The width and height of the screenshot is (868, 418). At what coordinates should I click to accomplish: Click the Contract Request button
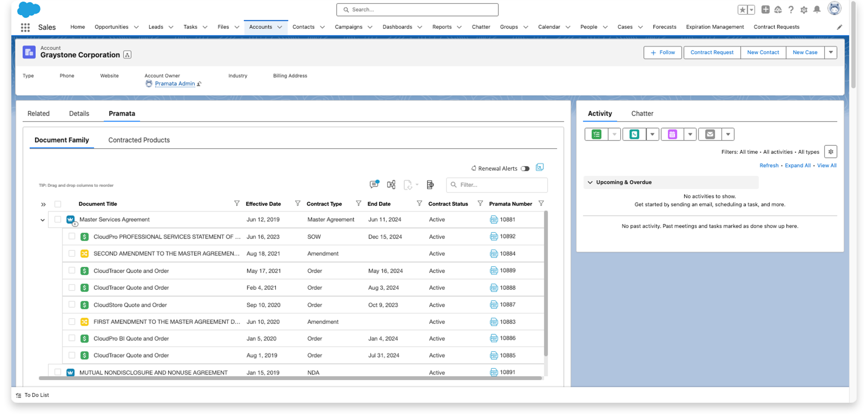712,53
